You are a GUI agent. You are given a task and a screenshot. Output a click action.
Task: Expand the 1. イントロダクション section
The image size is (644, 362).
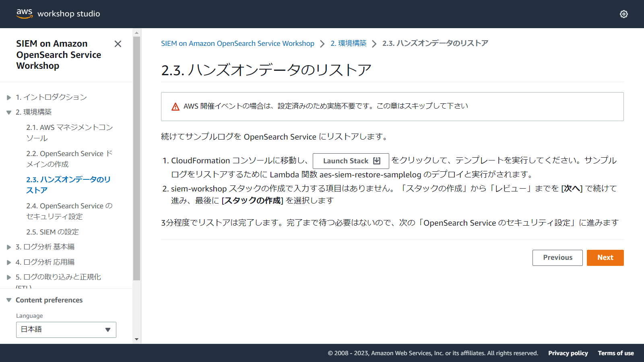pyautogui.click(x=9, y=97)
